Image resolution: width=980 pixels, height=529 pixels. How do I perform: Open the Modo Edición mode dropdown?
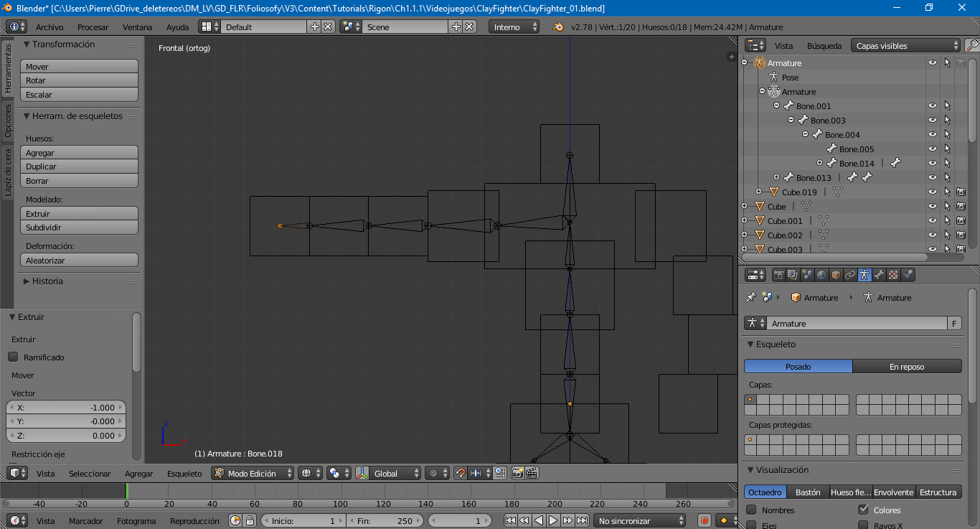pyautogui.click(x=253, y=473)
